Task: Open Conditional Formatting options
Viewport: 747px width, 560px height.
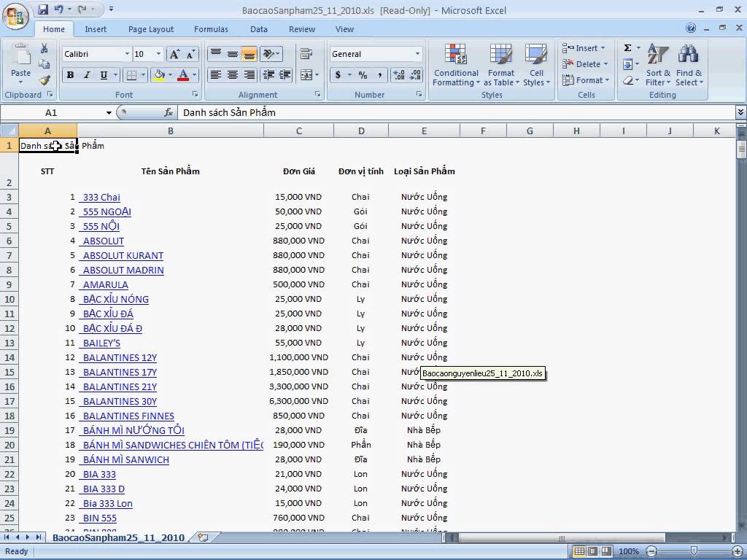Action: (456, 66)
